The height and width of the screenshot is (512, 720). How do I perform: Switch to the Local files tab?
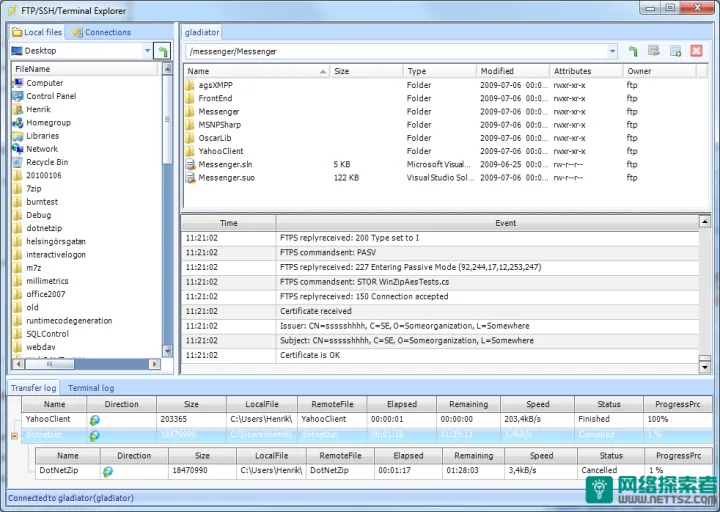tap(37, 32)
